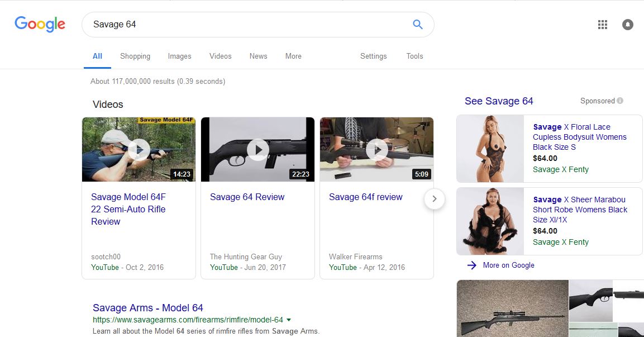
Task: Click the $64.00 price on Floral Lace Bodysuit
Action: (545, 158)
